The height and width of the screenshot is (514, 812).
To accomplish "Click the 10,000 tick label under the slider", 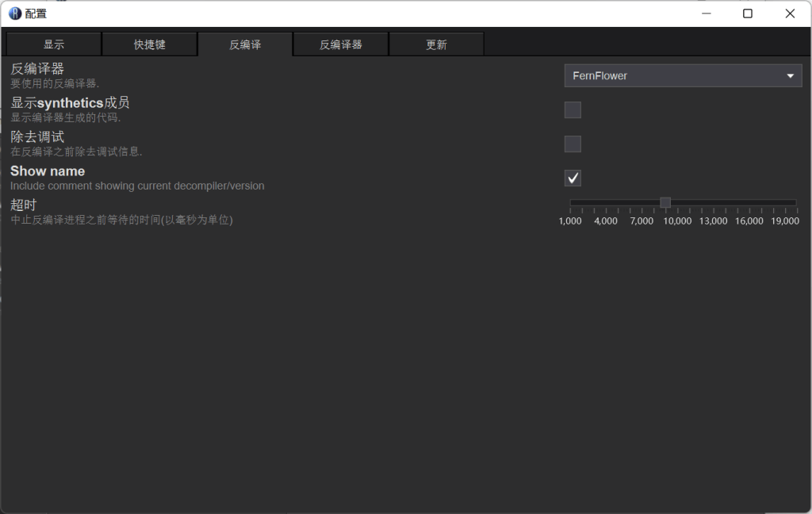I will (x=677, y=221).
